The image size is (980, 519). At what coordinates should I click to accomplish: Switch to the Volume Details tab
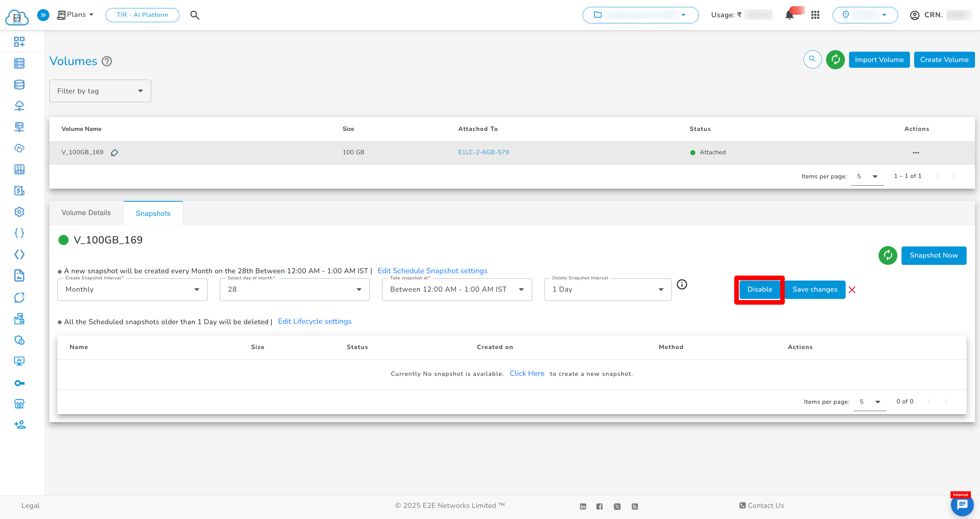click(86, 213)
